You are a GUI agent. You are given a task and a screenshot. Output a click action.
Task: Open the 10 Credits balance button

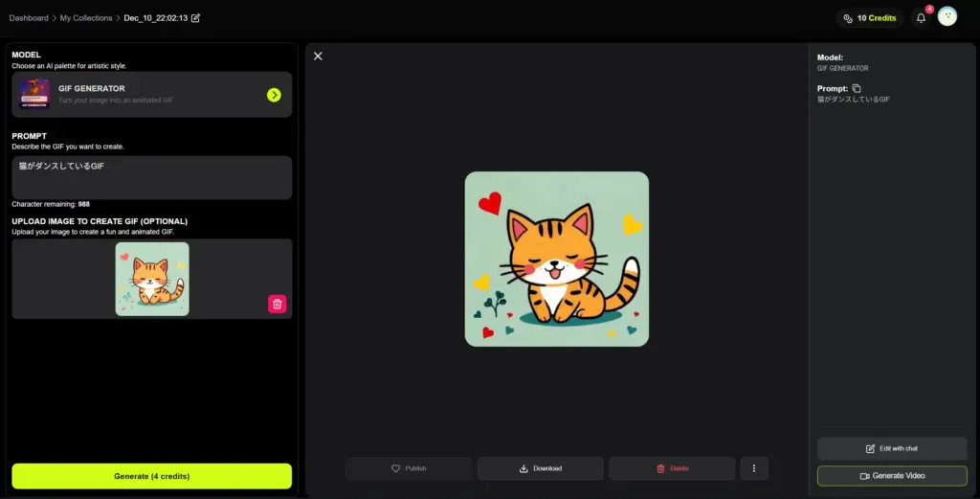870,18
